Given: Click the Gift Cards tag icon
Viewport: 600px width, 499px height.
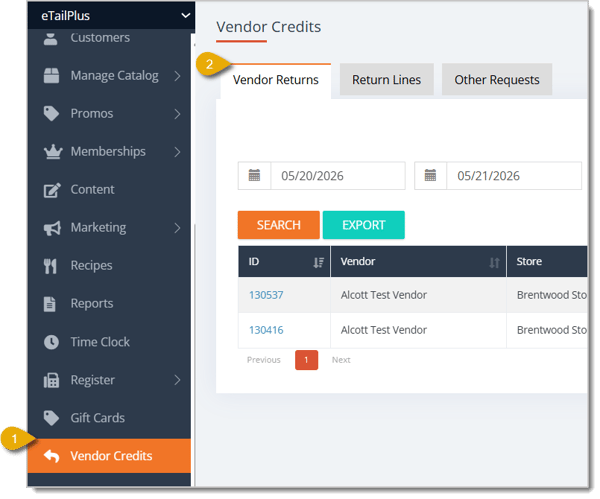Looking at the screenshot, I should [51, 418].
